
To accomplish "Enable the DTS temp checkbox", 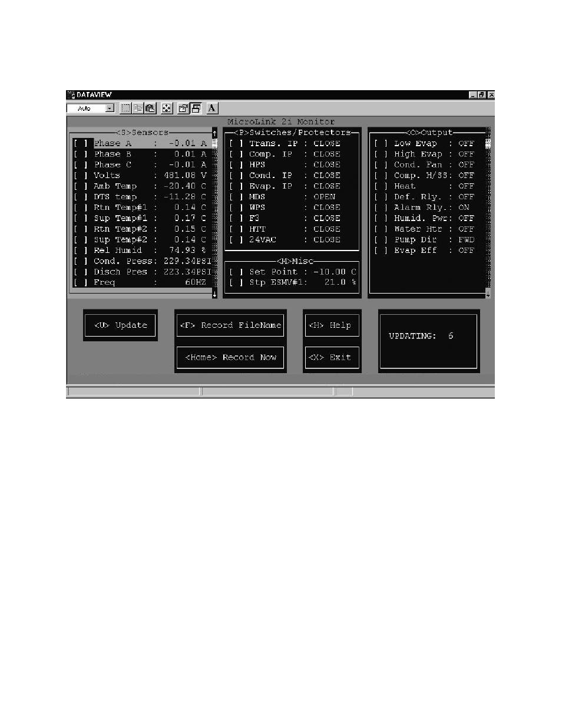I will pyautogui.click(x=81, y=196).
